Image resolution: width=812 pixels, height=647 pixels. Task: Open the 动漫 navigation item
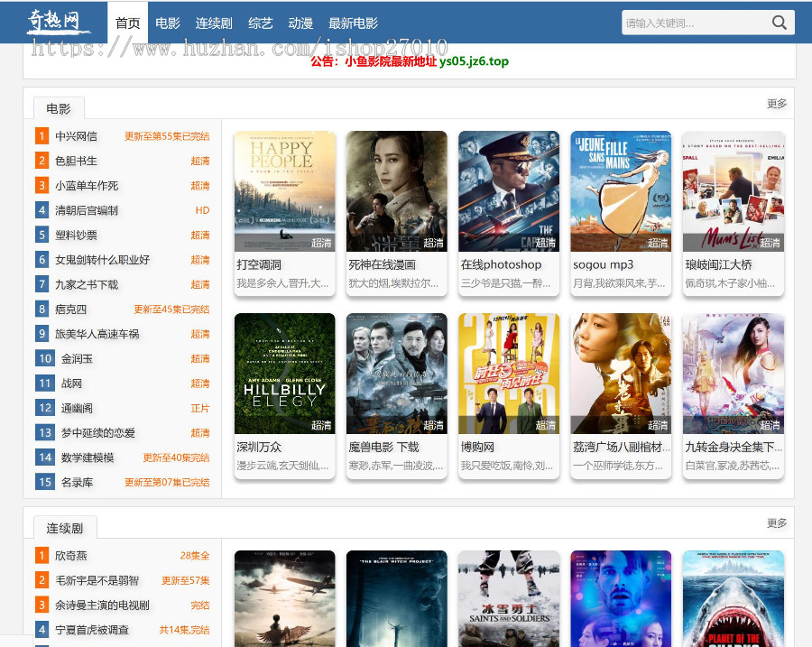pos(300,23)
